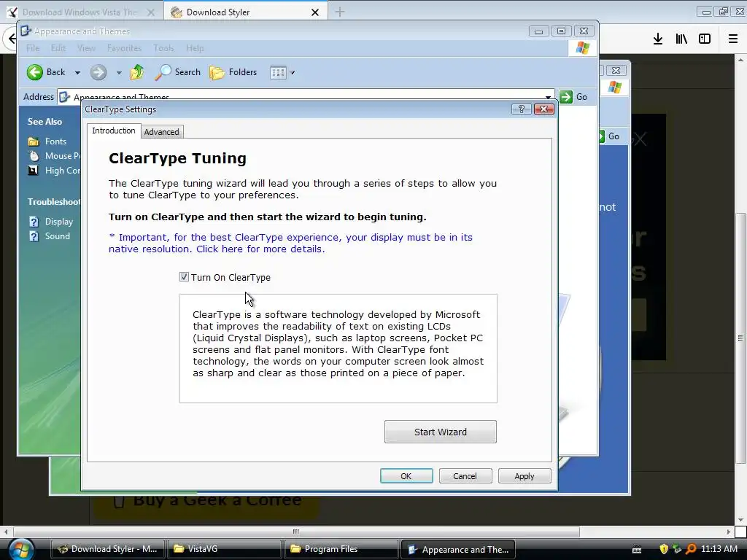Image resolution: width=747 pixels, height=560 pixels.
Task: Click the Display troubleshooter help icon
Action: coord(34,222)
